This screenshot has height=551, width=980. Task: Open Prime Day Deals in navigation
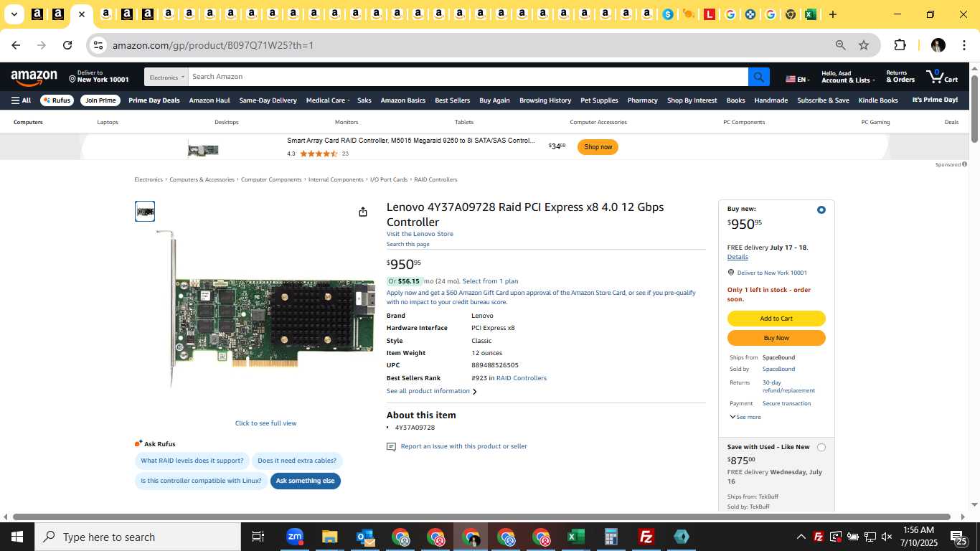tap(154, 100)
